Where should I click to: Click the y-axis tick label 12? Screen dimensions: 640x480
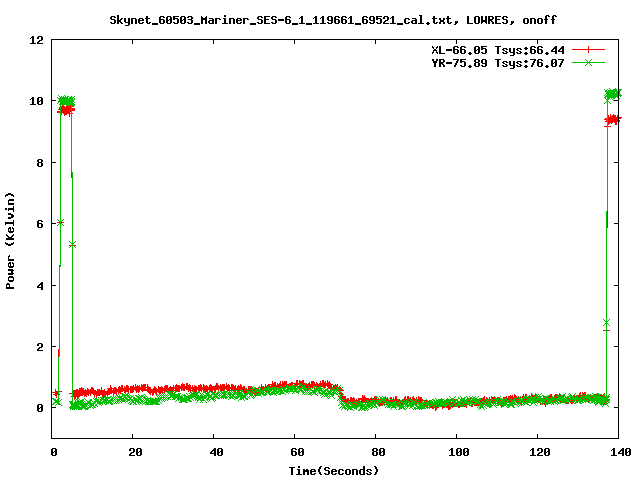(x=36, y=40)
